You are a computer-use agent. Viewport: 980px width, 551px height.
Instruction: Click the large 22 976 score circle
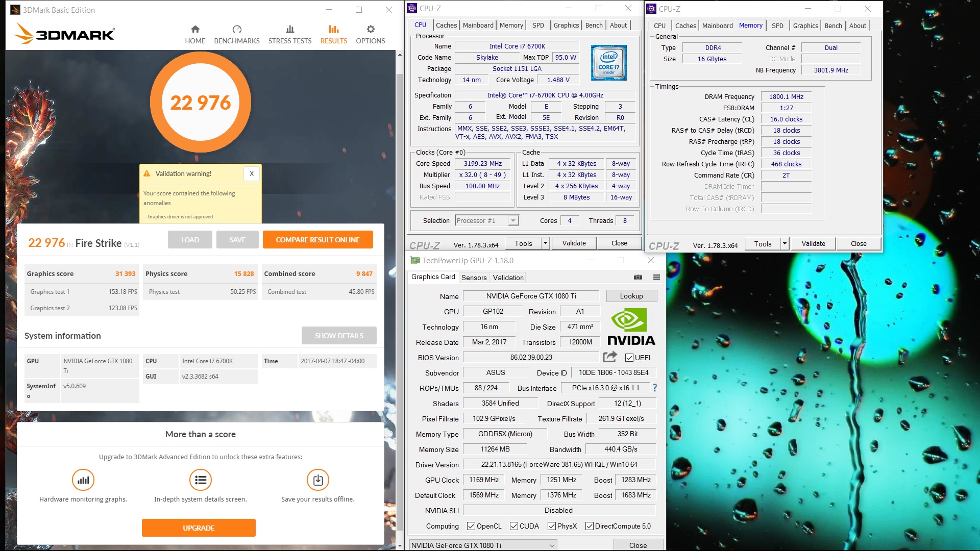point(201,102)
